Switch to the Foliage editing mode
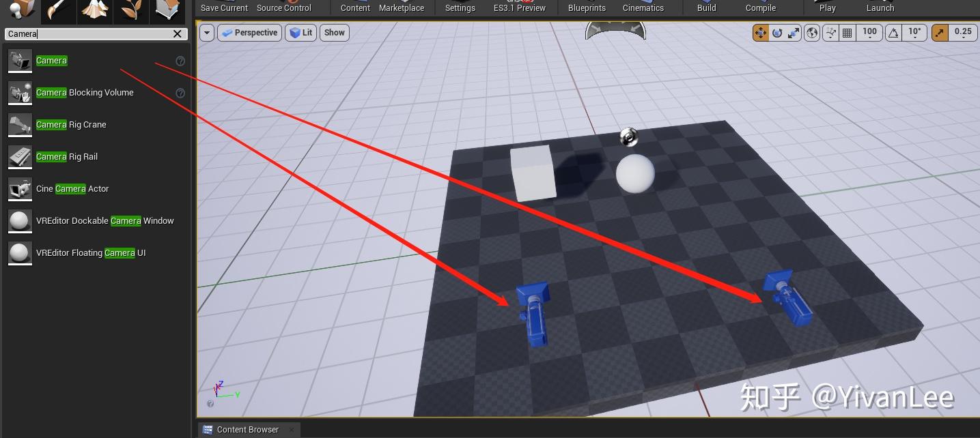This screenshot has width=980, height=438. tap(131, 11)
